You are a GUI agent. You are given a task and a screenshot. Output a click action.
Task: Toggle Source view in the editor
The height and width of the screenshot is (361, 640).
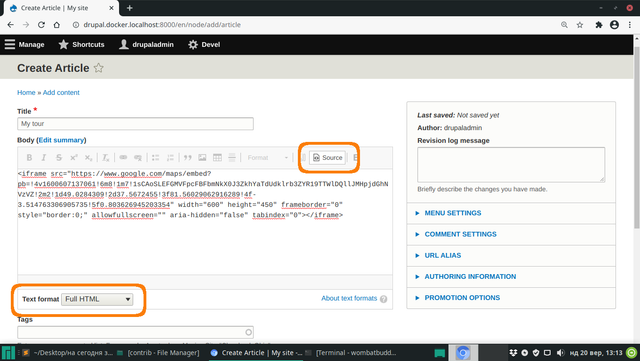pos(327,158)
